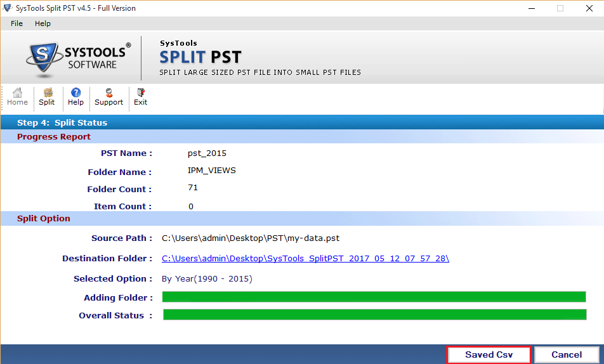The image size is (604, 364).
Task: Click the Source Path label
Action: [x=122, y=238]
